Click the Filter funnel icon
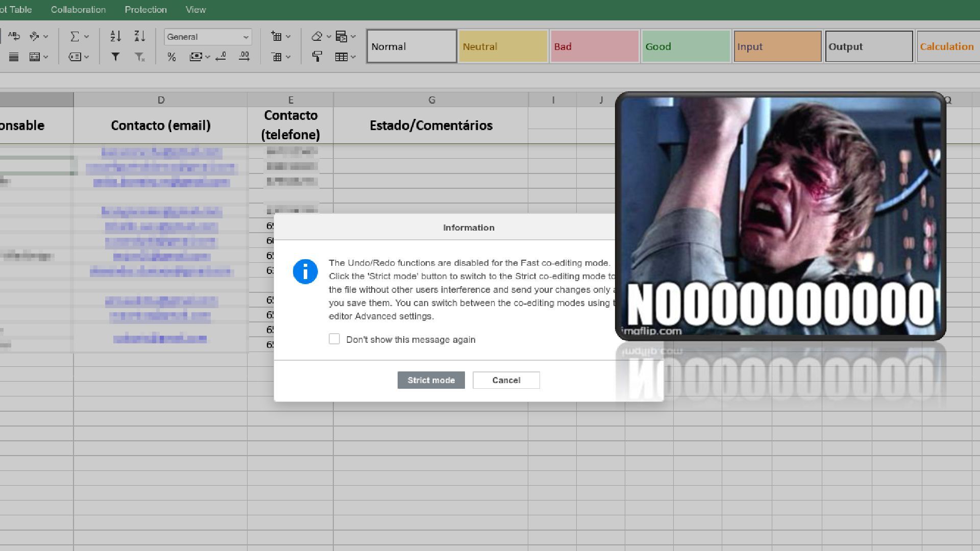 tap(115, 57)
